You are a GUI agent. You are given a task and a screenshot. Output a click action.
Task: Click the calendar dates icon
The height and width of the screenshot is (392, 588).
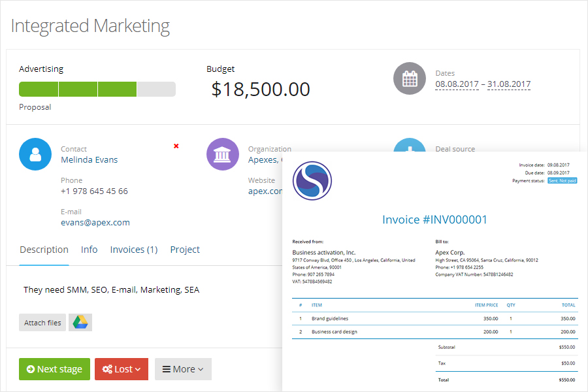[x=409, y=79]
